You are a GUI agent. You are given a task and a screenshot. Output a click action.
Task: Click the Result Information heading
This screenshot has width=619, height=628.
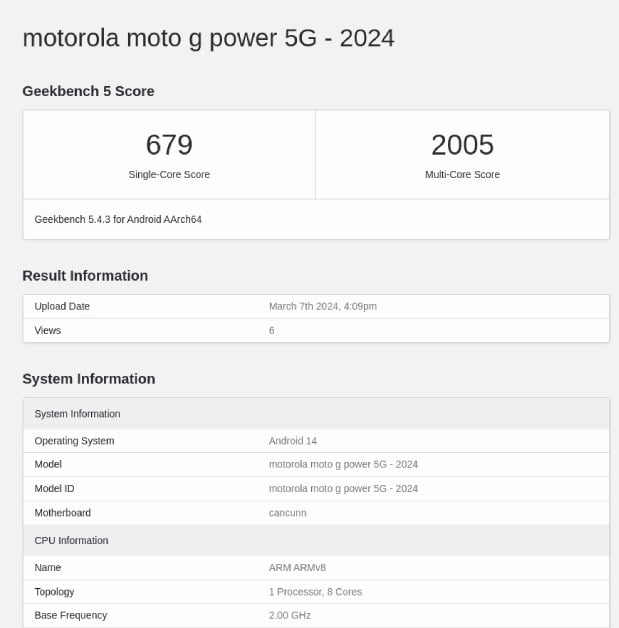click(x=85, y=276)
